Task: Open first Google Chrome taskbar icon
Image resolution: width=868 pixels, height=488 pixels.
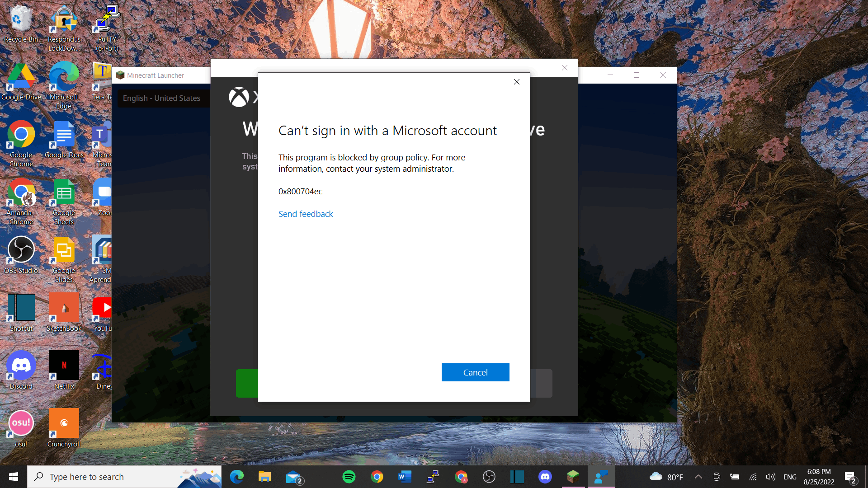Action: [x=377, y=477]
